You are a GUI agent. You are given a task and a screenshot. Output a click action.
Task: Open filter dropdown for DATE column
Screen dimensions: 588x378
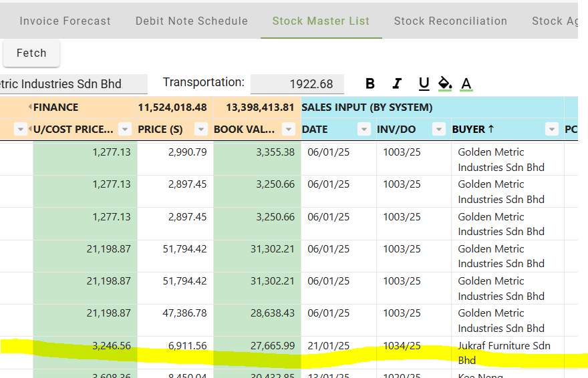363,130
